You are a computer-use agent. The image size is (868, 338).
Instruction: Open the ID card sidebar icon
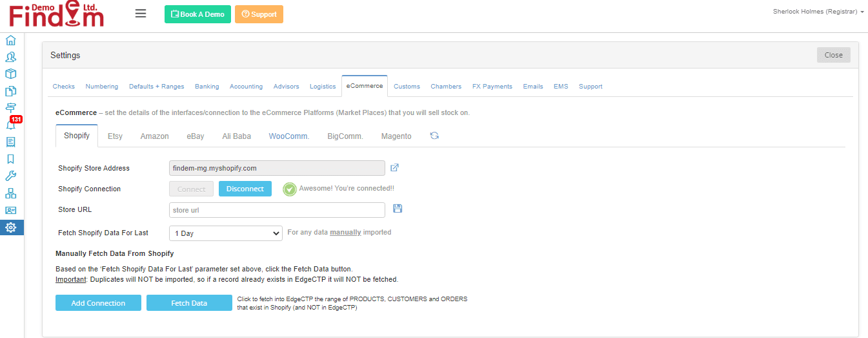tap(10, 210)
